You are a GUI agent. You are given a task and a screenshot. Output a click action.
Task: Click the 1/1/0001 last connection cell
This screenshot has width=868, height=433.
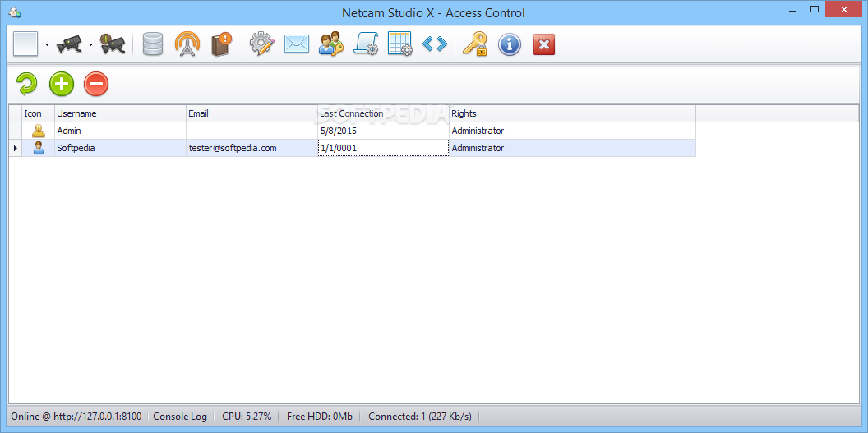pos(383,148)
